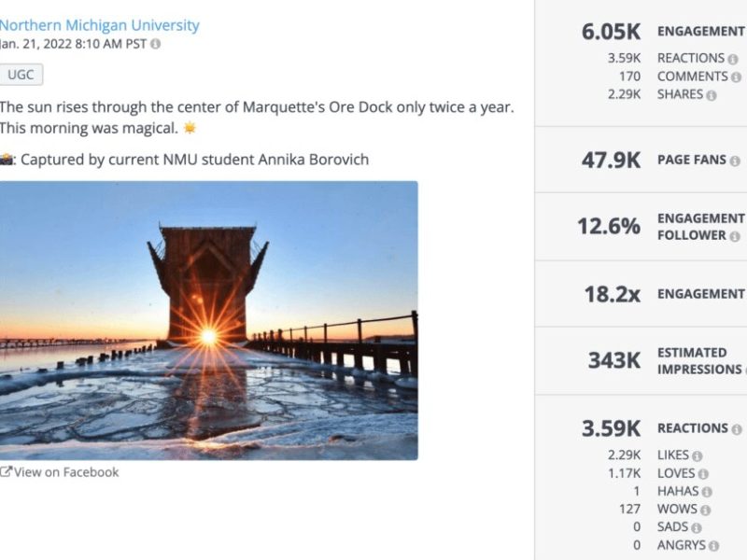The height and width of the screenshot is (560, 747).
Task: Open View on Facebook link
Action: [66, 472]
